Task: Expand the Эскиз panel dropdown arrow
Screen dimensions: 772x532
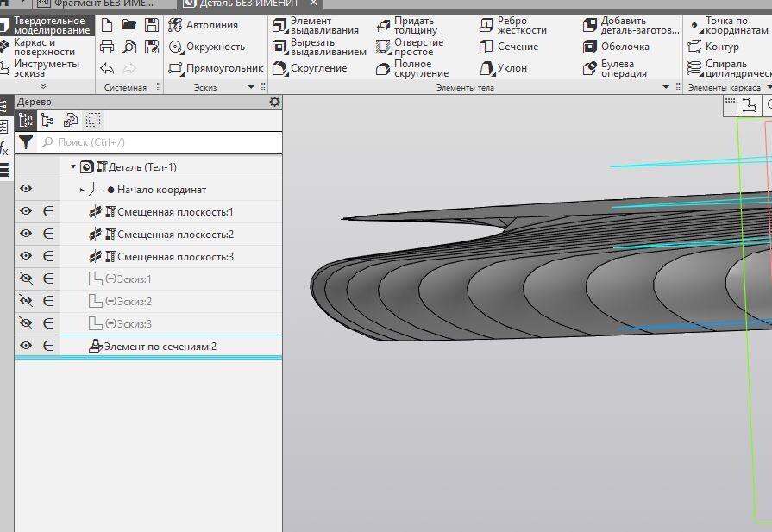Action: pos(252,87)
